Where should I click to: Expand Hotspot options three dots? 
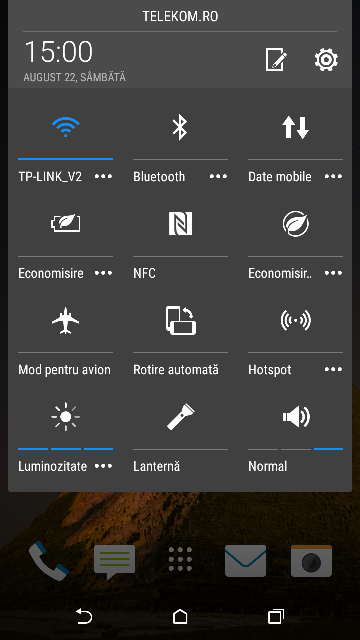(333, 369)
